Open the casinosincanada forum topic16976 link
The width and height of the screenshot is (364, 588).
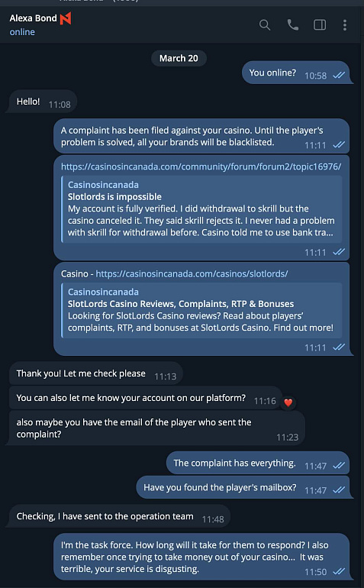pyautogui.click(x=201, y=166)
